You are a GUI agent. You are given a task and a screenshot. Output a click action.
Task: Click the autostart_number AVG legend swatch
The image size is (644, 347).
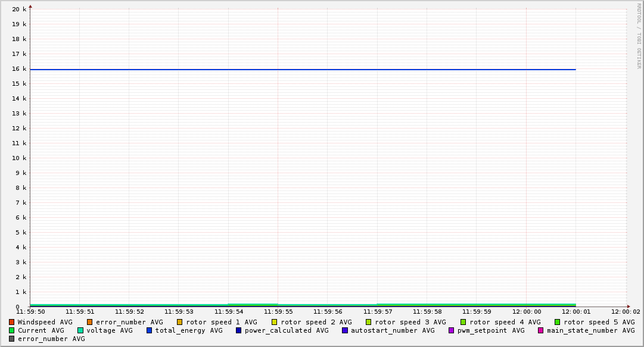pyautogui.click(x=345, y=330)
